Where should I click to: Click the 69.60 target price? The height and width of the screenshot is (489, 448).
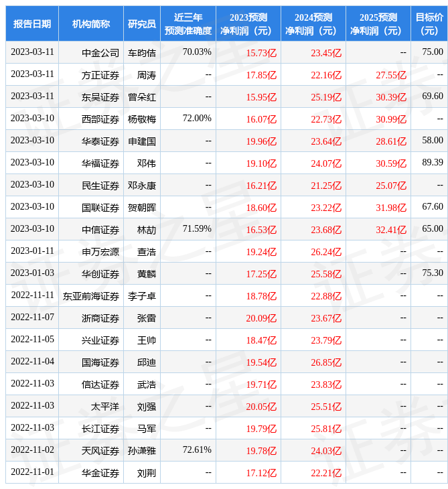tap(433, 96)
